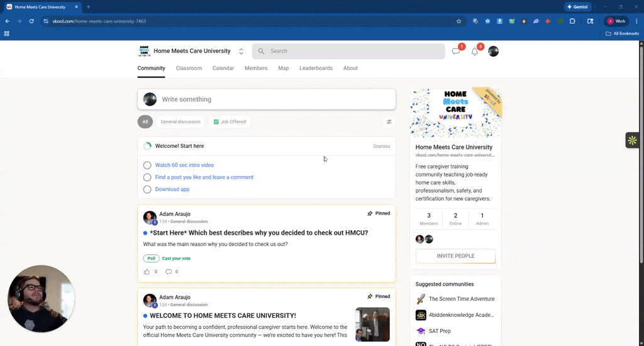Open the blue download-arrow extension icon
The height and width of the screenshot is (346, 644).
click(499, 21)
